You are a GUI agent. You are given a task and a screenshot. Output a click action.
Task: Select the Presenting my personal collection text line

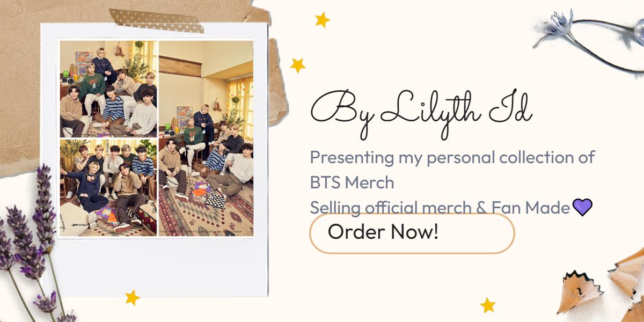tap(452, 158)
